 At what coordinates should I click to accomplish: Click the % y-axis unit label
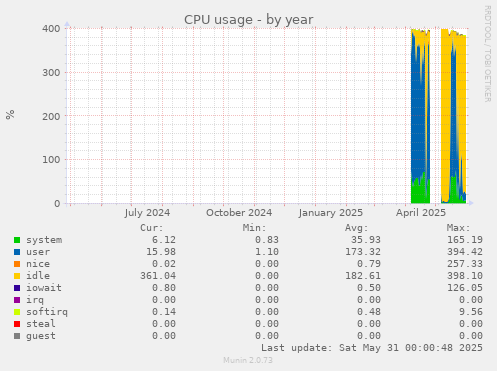[10, 114]
